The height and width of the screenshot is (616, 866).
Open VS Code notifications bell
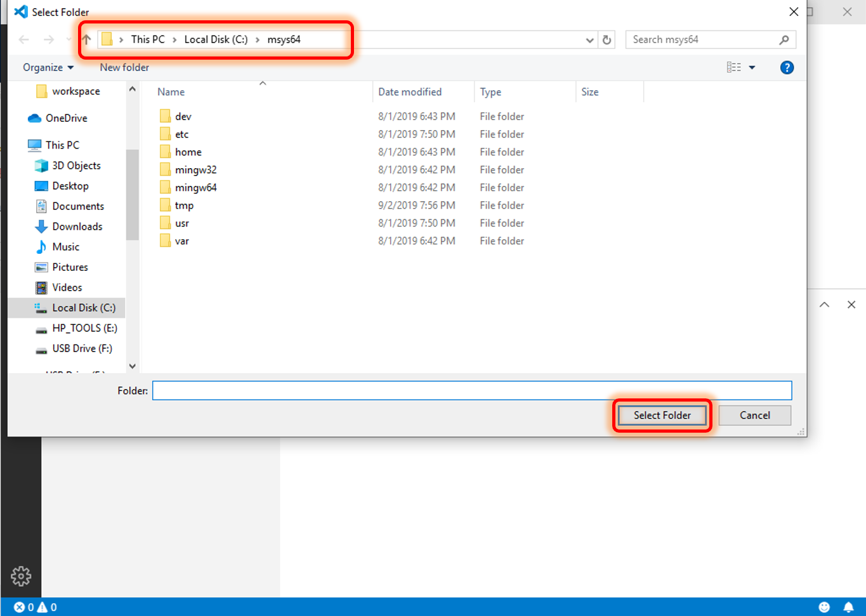(x=849, y=607)
